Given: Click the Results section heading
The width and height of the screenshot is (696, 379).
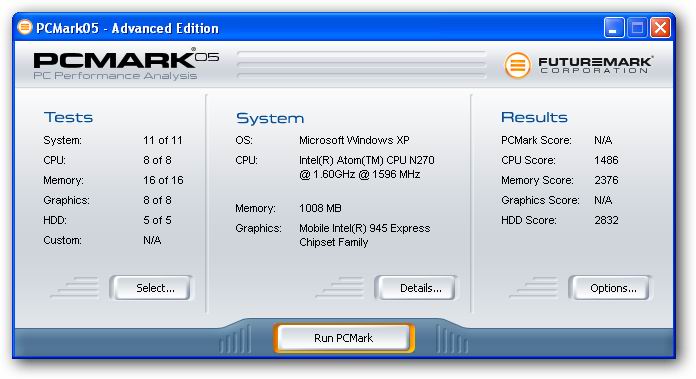Looking at the screenshot, I should click(534, 117).
